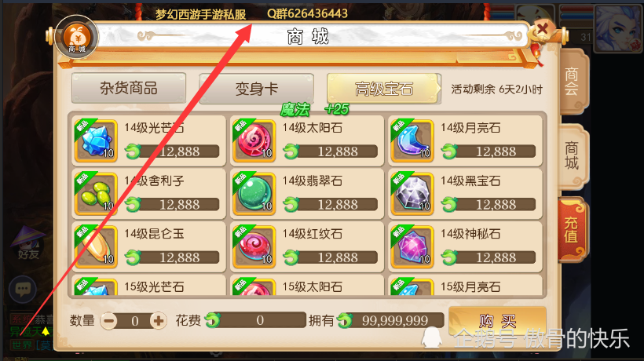Viewport: 644px width, 361px height.
Task: Switch to the 变身卡 tab
Action: point(256,88)
